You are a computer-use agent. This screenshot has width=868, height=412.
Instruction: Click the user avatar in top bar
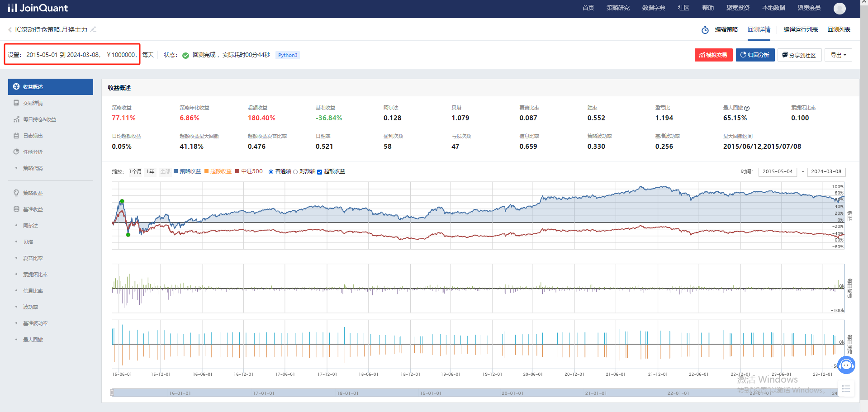pos(840,8)
